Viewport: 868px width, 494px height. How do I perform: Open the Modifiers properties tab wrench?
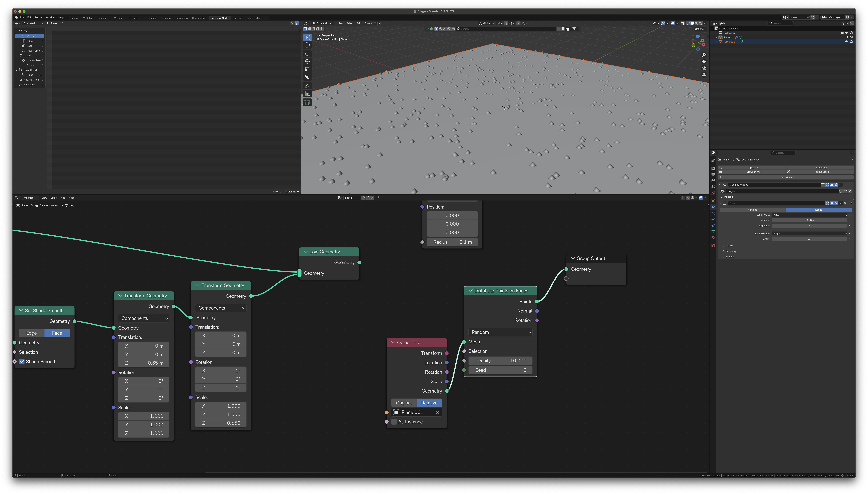tap(713, 207)
